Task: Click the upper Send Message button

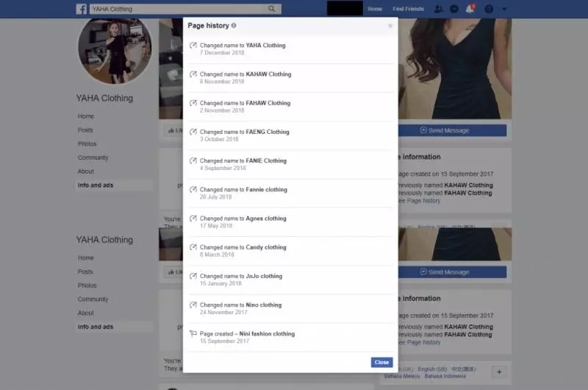Action: [452, 130]
